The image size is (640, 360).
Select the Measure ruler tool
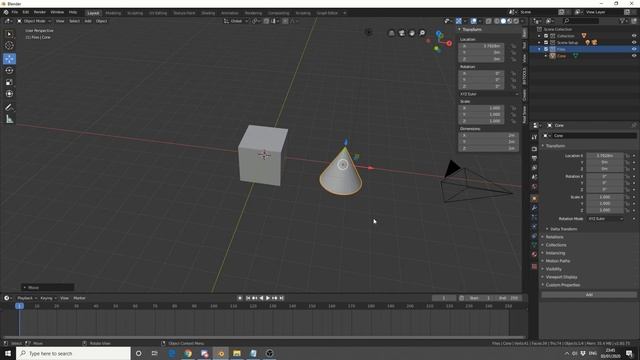coord(9,119)
